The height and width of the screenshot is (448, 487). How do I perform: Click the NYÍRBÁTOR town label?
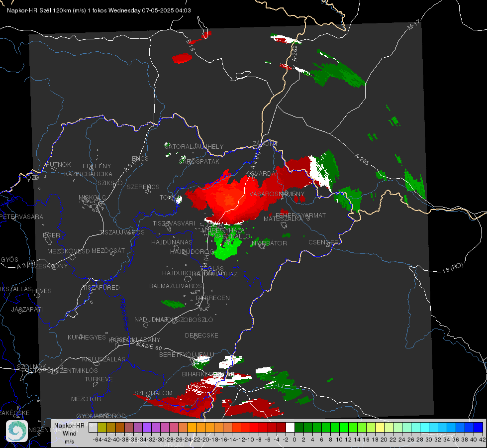[x=269, y=243]
